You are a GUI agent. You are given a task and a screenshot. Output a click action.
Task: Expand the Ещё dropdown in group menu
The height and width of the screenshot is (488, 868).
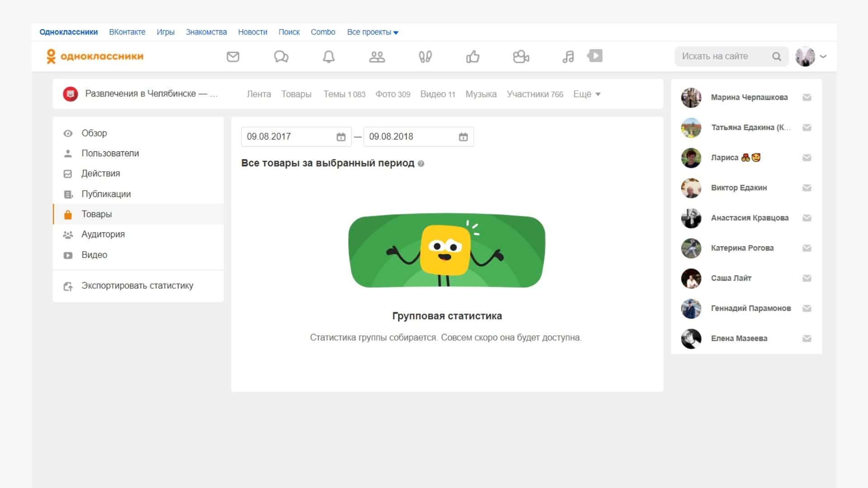point(586,94)
